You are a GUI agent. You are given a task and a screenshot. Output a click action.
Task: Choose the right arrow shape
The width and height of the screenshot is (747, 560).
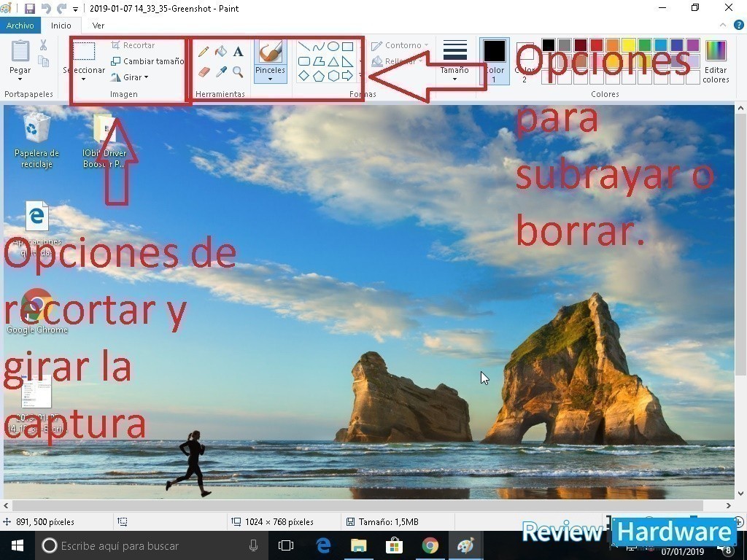[x=348, y=76]
